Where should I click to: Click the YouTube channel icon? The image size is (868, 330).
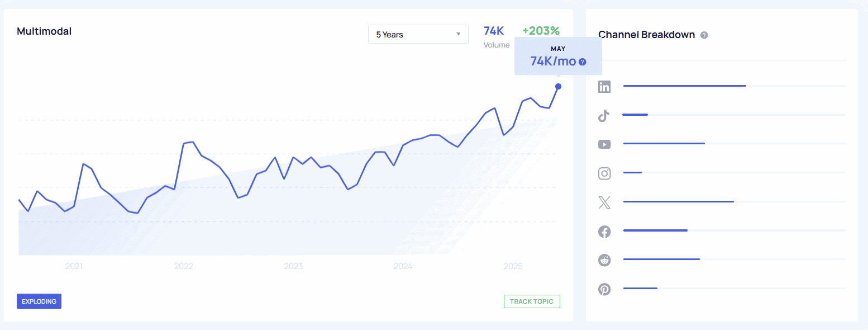[x=604, y=144]
